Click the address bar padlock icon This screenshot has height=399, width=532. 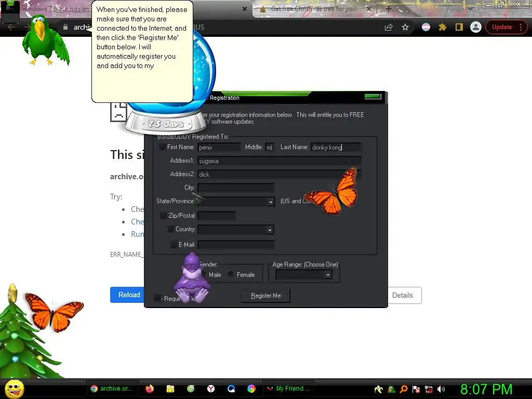pyautogui.click(x=65, y=27)
